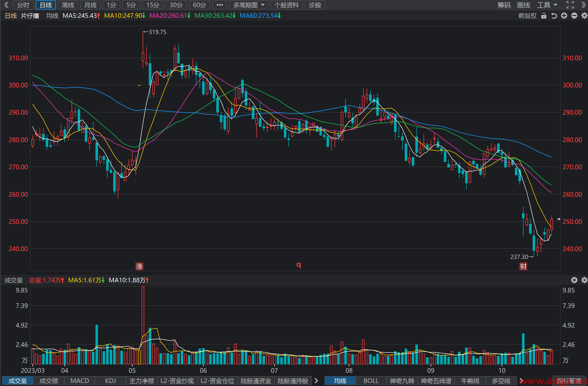Switch chart period to 周线

68,5
